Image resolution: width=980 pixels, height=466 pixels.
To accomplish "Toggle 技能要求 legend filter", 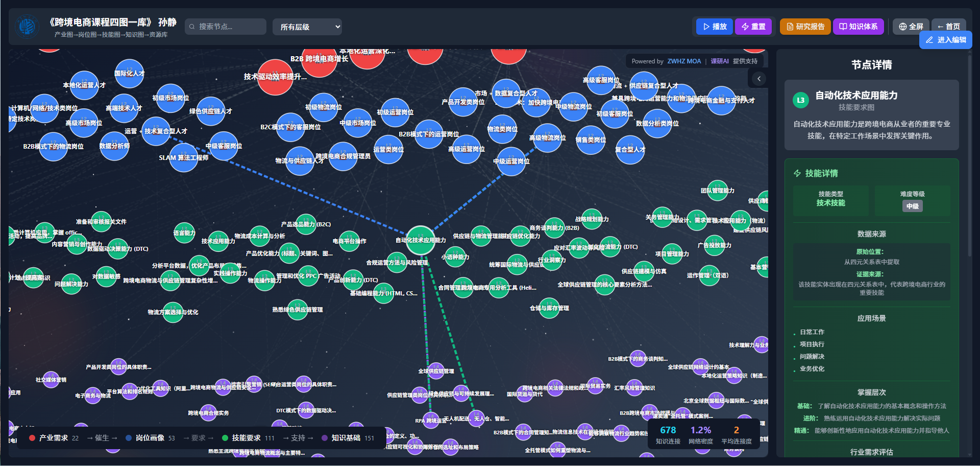I will [x=248, y=438].
